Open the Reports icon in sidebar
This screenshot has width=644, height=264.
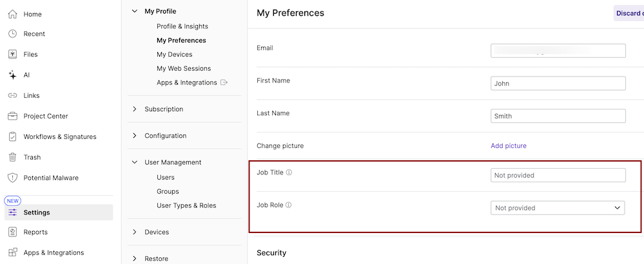click(12, 232)
